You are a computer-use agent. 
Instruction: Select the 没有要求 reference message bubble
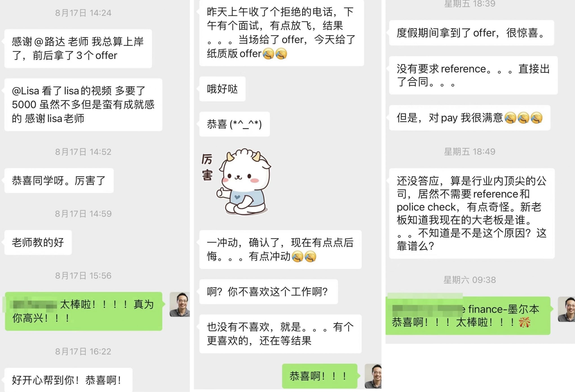(x=473, y=75)
